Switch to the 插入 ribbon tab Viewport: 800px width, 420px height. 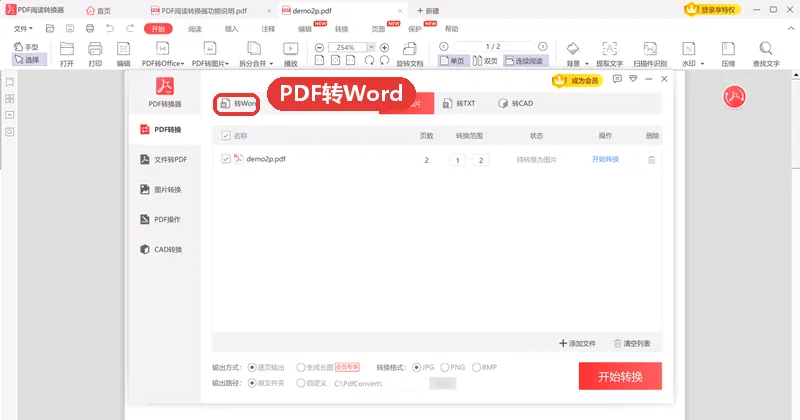232,29
